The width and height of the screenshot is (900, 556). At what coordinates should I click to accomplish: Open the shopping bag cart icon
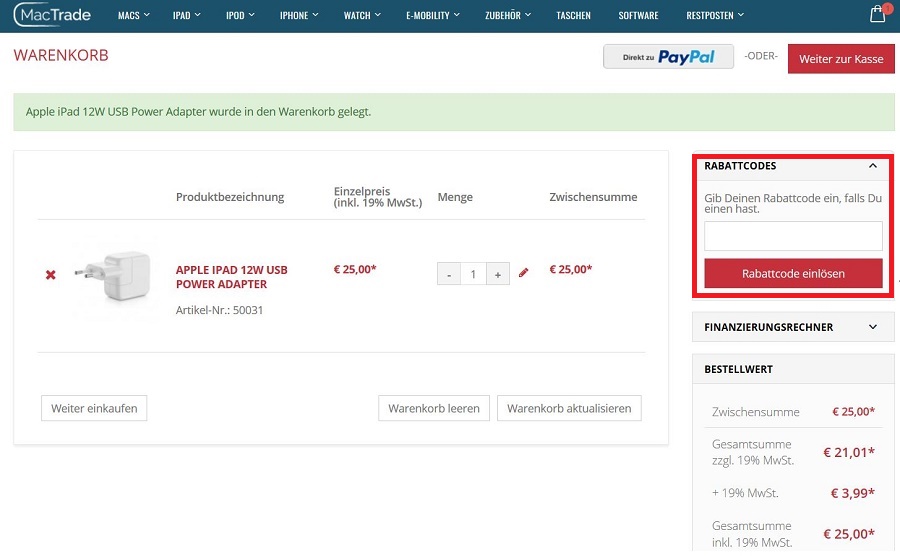(x=878, y=14)
